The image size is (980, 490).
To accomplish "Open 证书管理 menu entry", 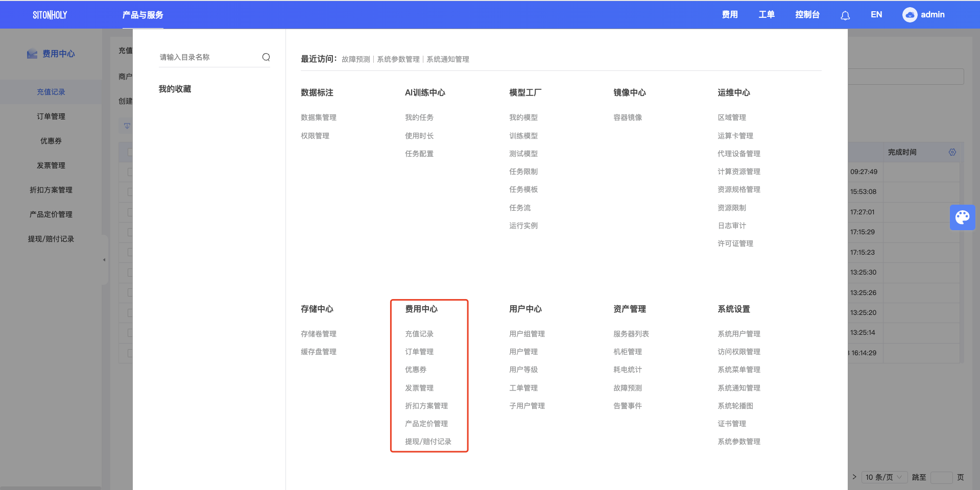I will pyautogui.click(x=732, y=424).
